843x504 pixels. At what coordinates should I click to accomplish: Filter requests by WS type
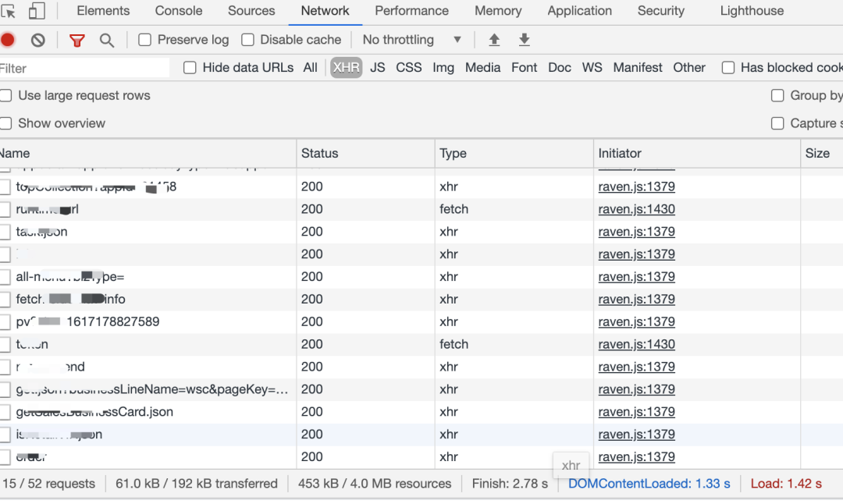(x=592, y=68)
